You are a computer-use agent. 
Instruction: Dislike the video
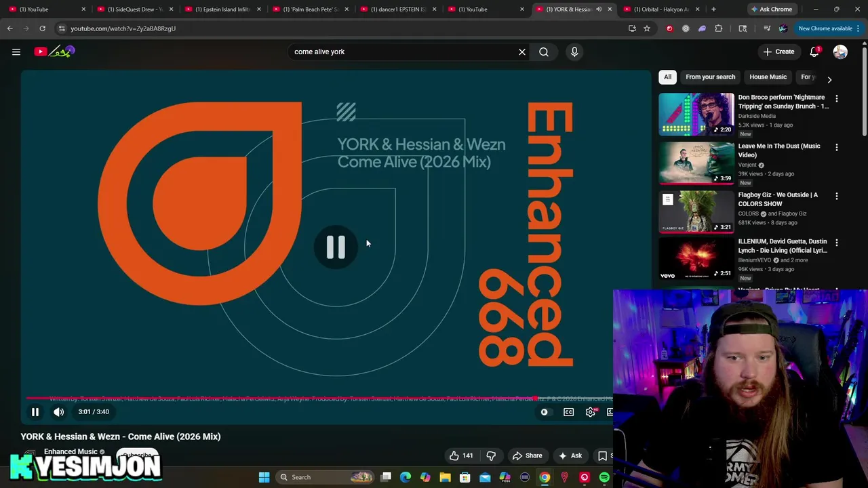(x=491, y=455)
